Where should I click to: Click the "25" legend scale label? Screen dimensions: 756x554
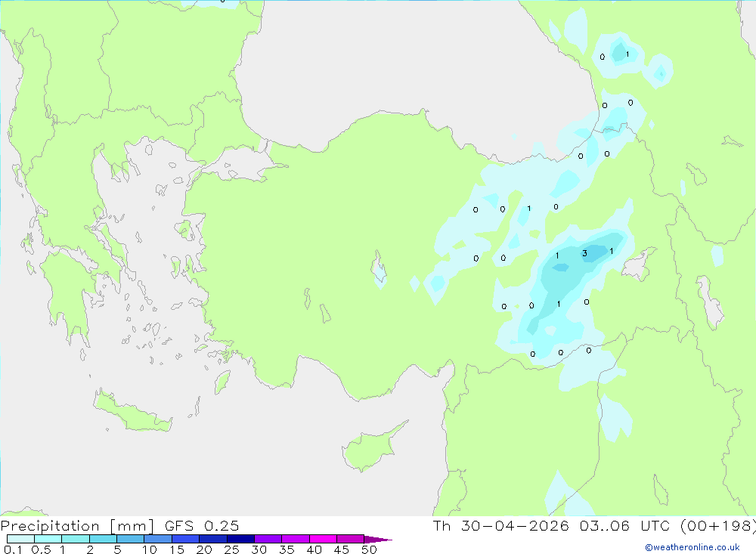pos(232,549)
